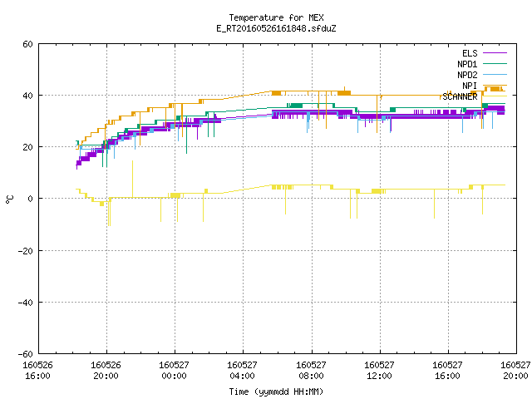The image size is (532, 399).
Task: Click the y-axis label 0
Action: (x=31, y=199)
